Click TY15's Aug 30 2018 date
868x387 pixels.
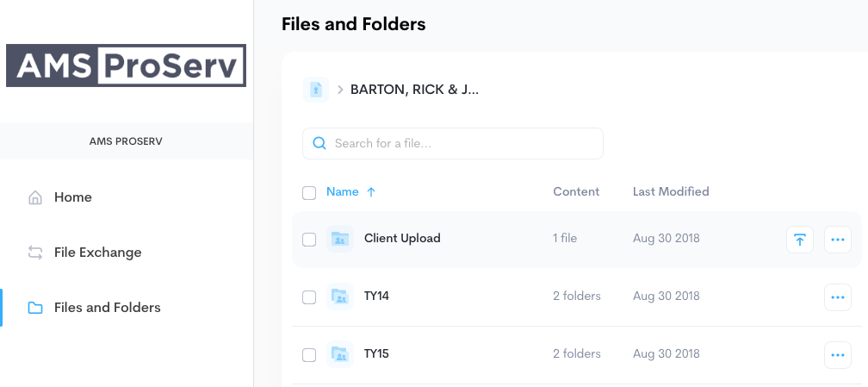(666, 353)
